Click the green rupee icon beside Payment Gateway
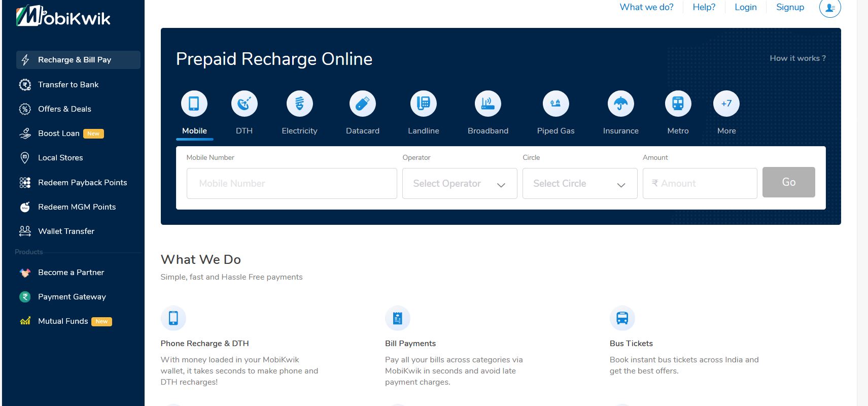 coord(25,297)
